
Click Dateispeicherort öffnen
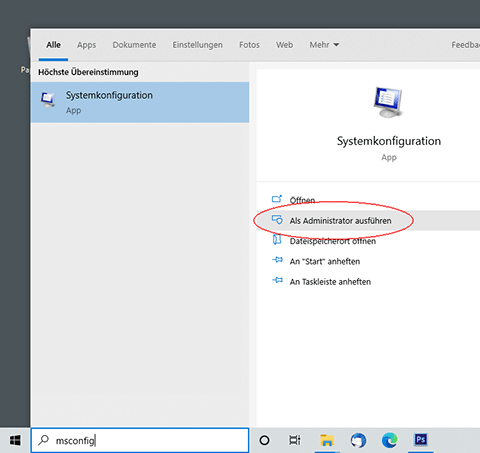point(333,241)
